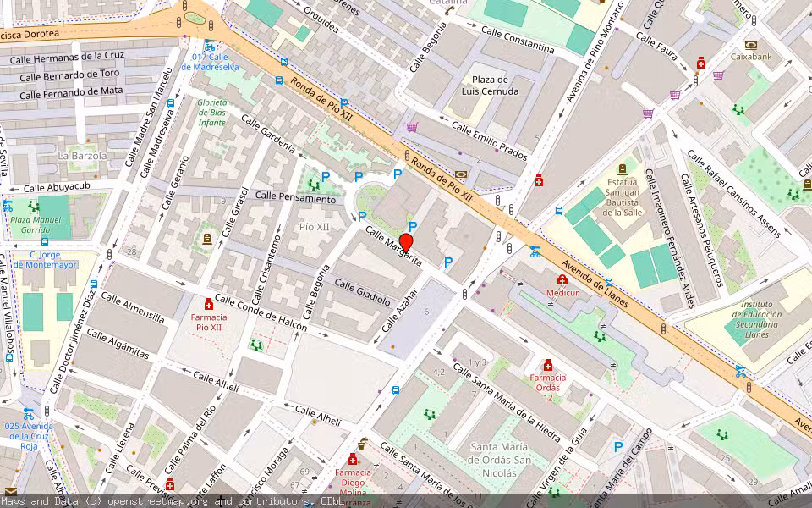
Task: Select the Farmacia Pio XII pharmacy icon
Action: pos(209,304)
